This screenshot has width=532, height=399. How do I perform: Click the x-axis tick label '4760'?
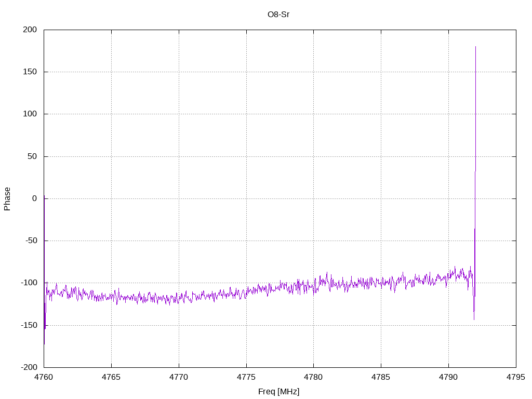coord(44,377)
